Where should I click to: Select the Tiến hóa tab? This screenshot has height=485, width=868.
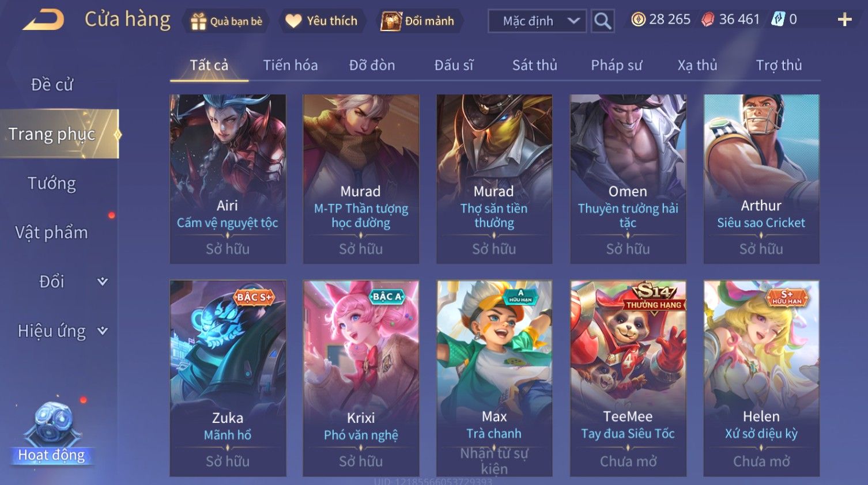click(290, 65)
